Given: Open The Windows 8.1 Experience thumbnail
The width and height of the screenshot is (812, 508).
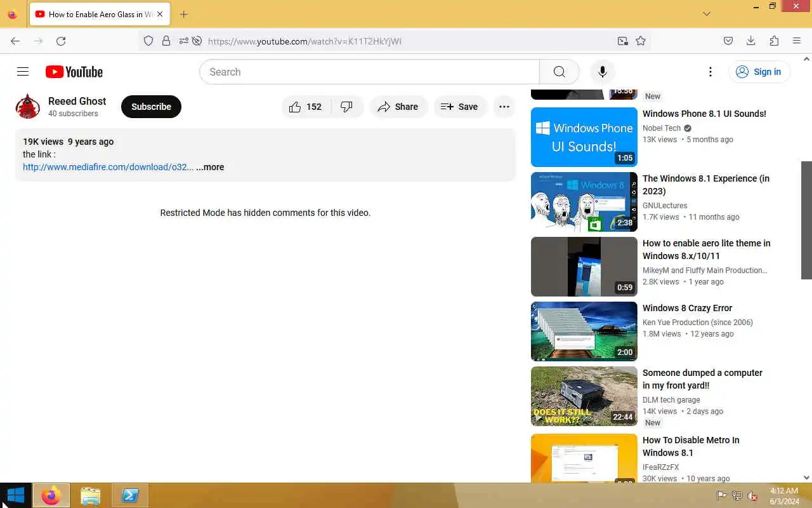Looking at the screenshot, I should point(584,201).
